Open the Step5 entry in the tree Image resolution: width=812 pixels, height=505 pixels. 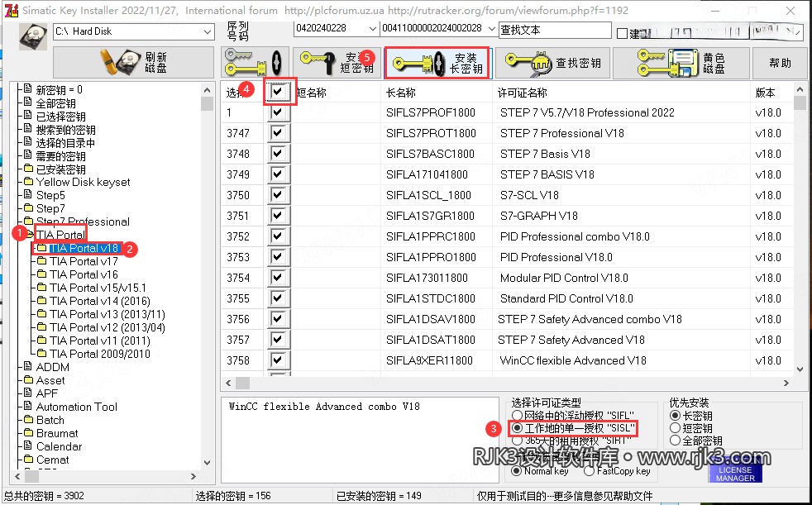point(50,195)
